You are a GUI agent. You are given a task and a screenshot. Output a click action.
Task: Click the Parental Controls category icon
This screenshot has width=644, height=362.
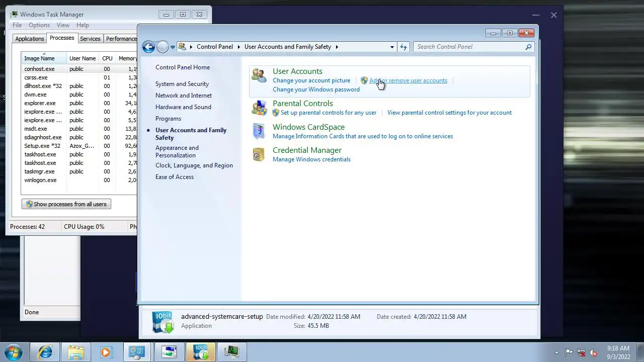tap(259, 108)
